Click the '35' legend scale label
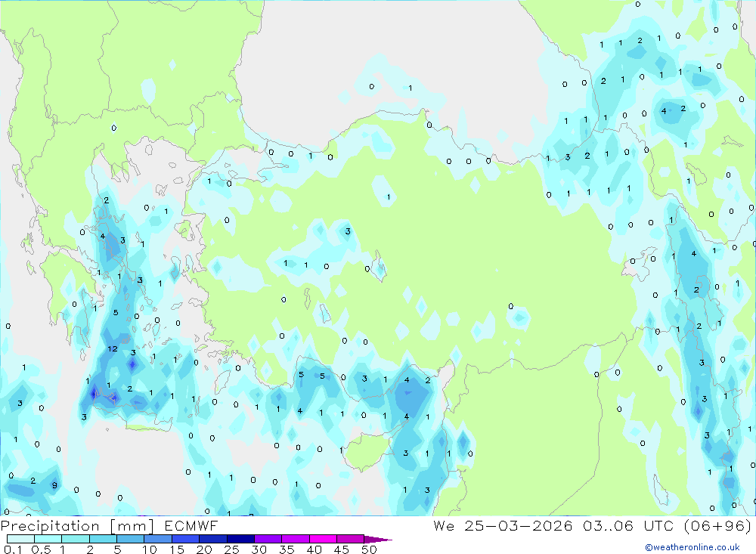This screenshot has width=756, height=554. [287, 549]
